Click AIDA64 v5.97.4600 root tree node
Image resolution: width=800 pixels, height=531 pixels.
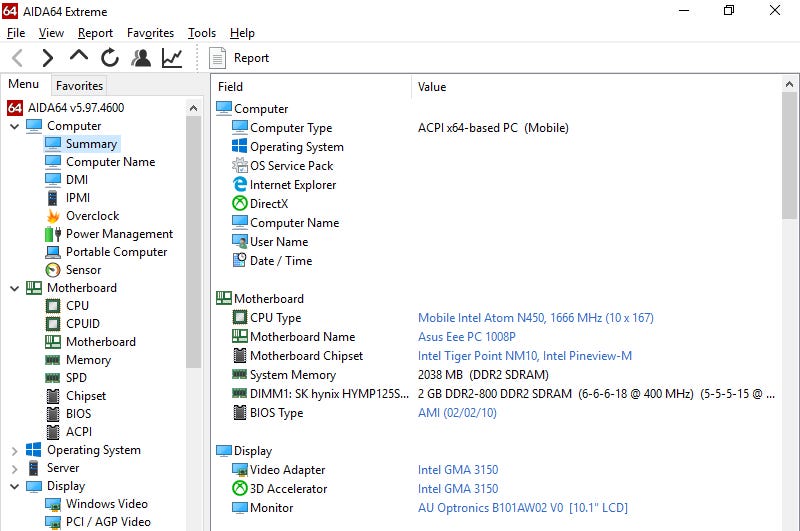(x=65, y=108)
